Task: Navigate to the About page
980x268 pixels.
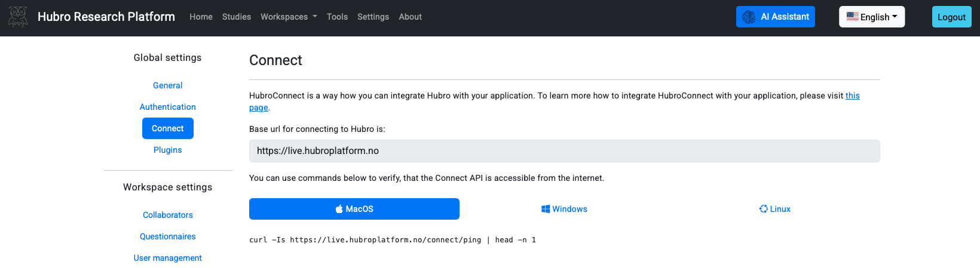Action: (x=410, y=17)
